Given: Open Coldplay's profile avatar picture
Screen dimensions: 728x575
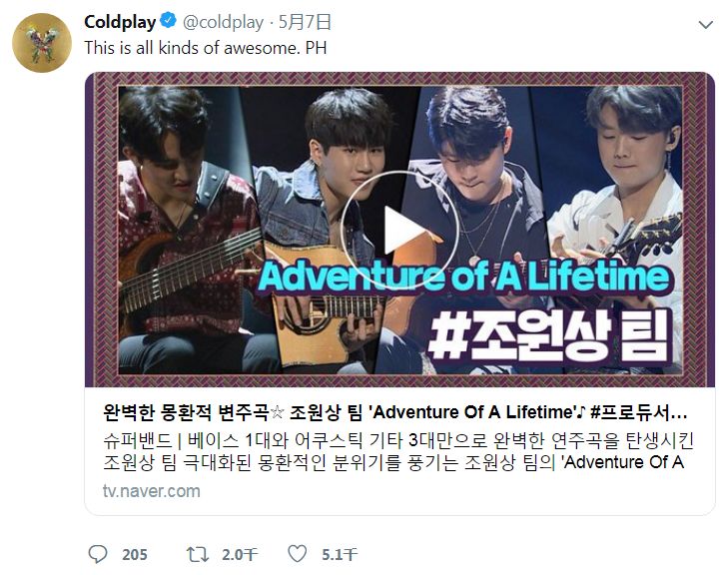Looking at the screenshot, I should coord(42,43).
